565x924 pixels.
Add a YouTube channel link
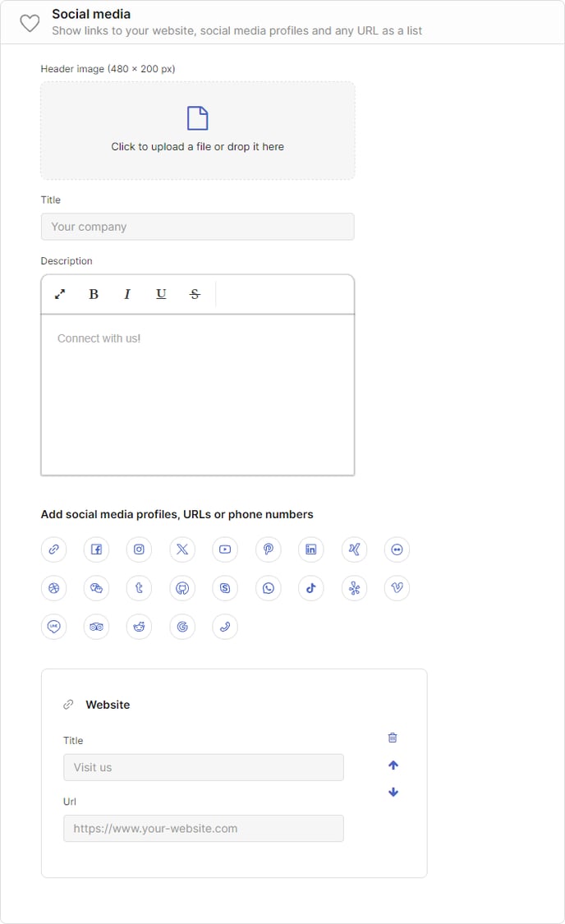(225, 549)
